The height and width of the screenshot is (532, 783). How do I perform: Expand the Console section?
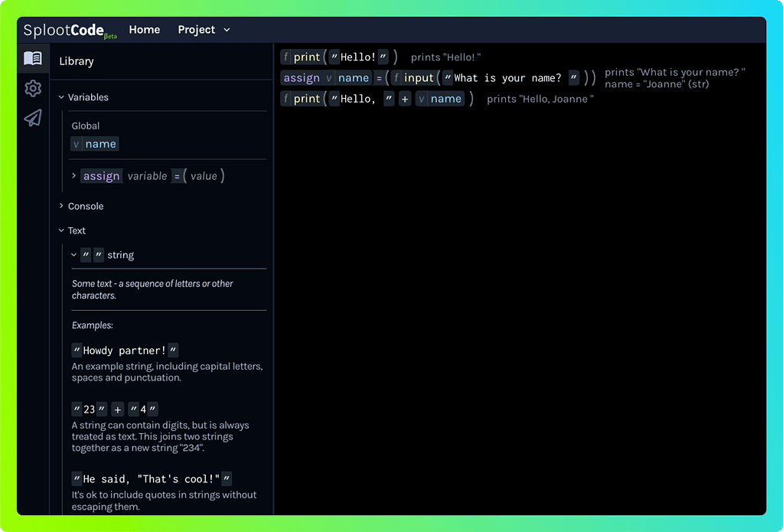[x=62, y=206]
